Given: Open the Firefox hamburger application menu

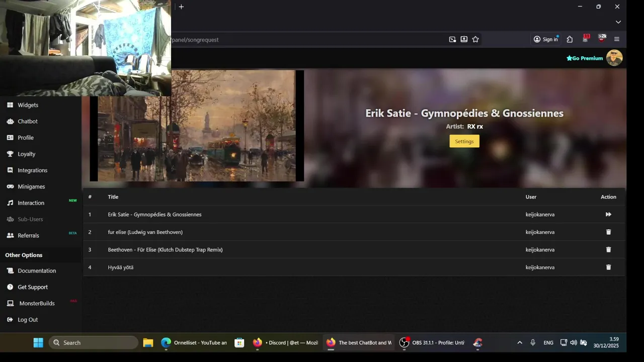Looking at the screenshot, I should [617, 39].
